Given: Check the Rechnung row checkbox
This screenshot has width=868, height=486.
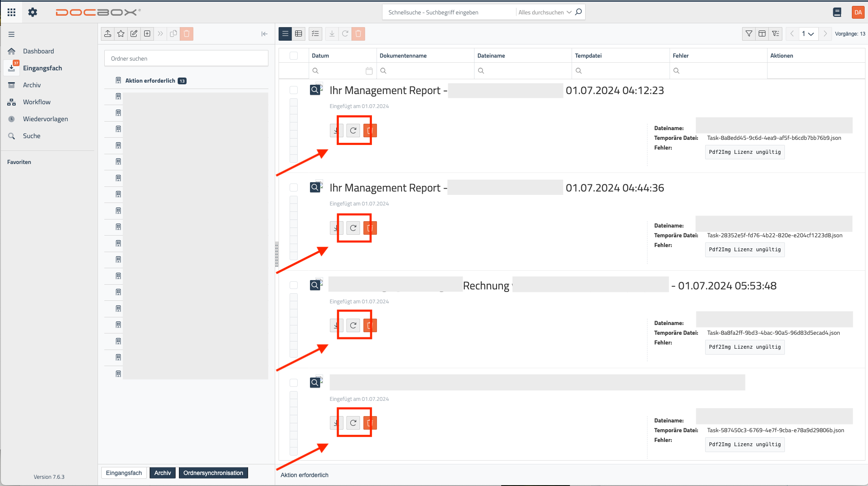Looking at the screenshot, I should click(293, 285).
